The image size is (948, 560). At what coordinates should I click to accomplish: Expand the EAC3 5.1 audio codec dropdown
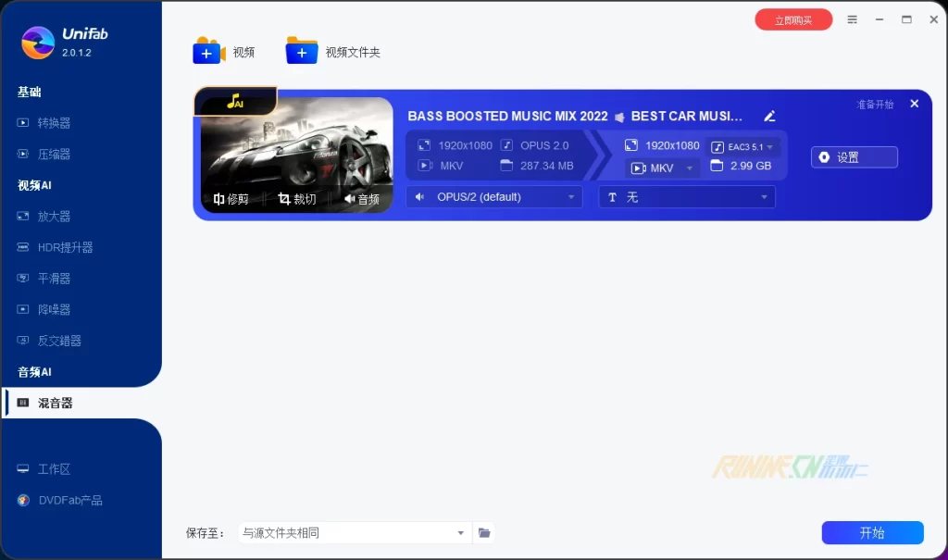tap(743, 146)
